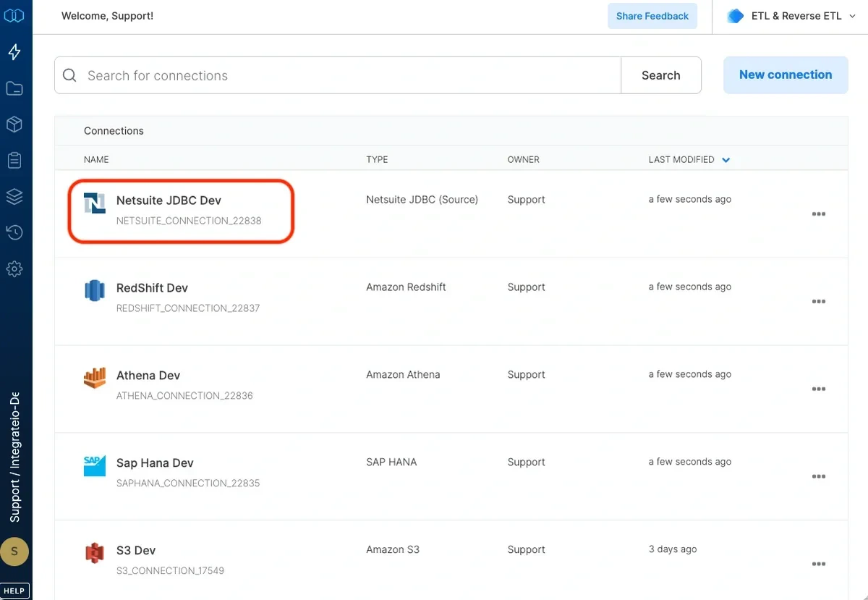Click the app logo at the top of sidebar
868x600 pixels.
click(15, 15)
